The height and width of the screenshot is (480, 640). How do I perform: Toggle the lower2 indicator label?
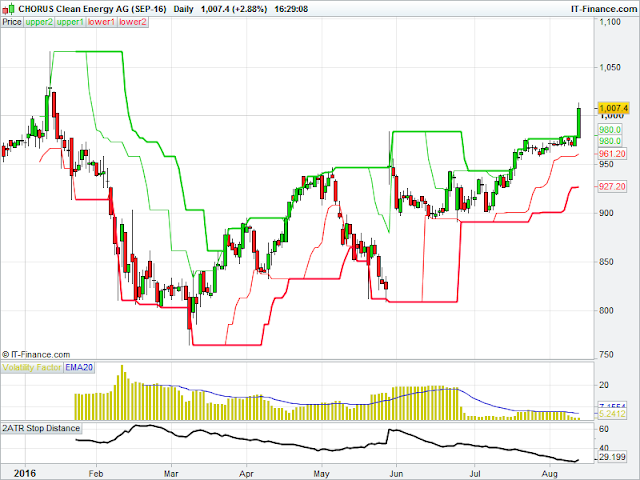[x=133, y=22]
